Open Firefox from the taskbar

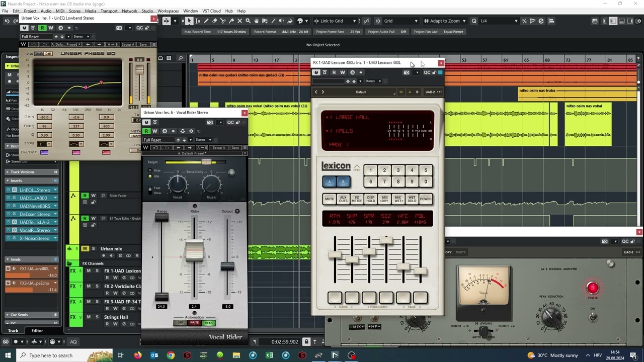click(137, 355)
